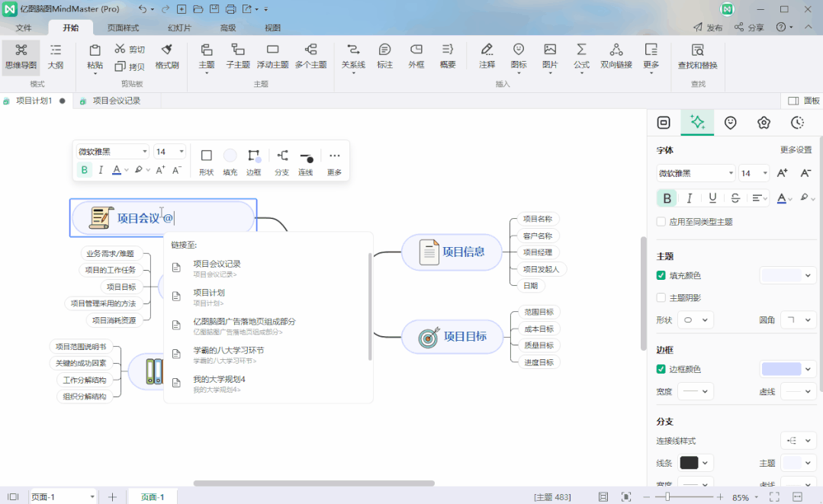Click the 分享 share button
823x504 pixels.
click(749, 27)
